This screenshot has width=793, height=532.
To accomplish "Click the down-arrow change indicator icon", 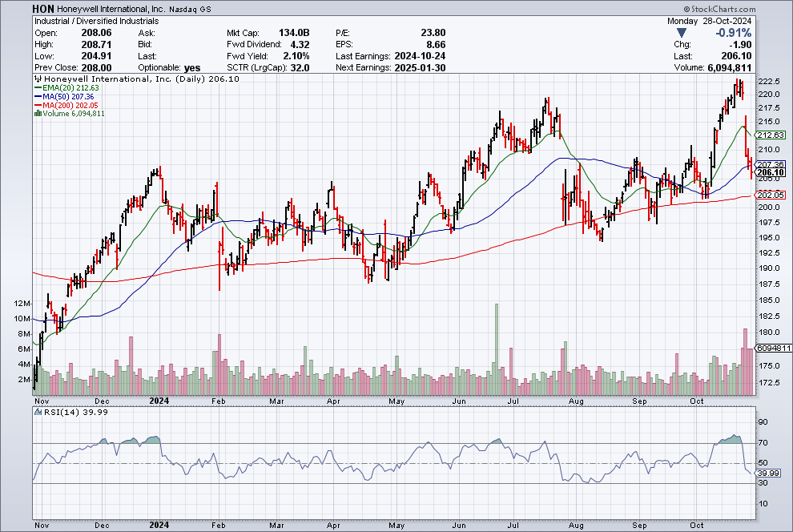I will [681, 33].
